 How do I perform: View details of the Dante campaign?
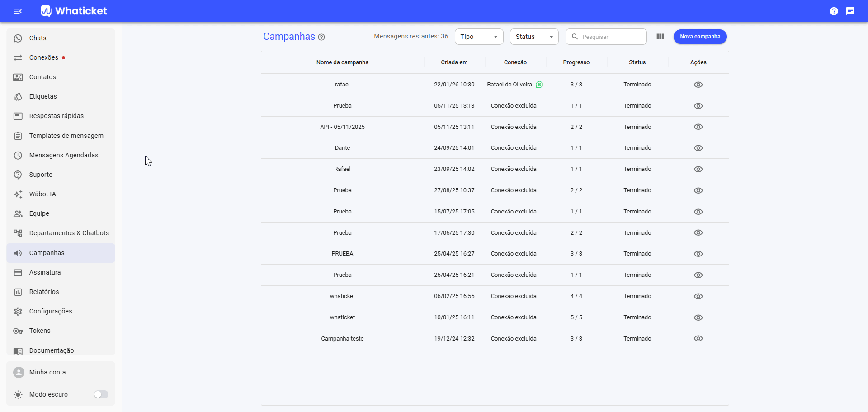[698, 148]
